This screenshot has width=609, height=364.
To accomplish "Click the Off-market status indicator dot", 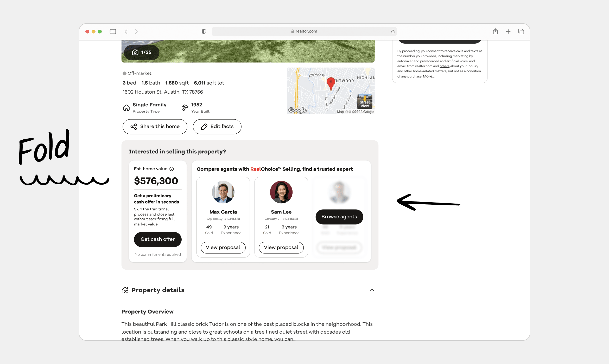I will tap(125, 73).
